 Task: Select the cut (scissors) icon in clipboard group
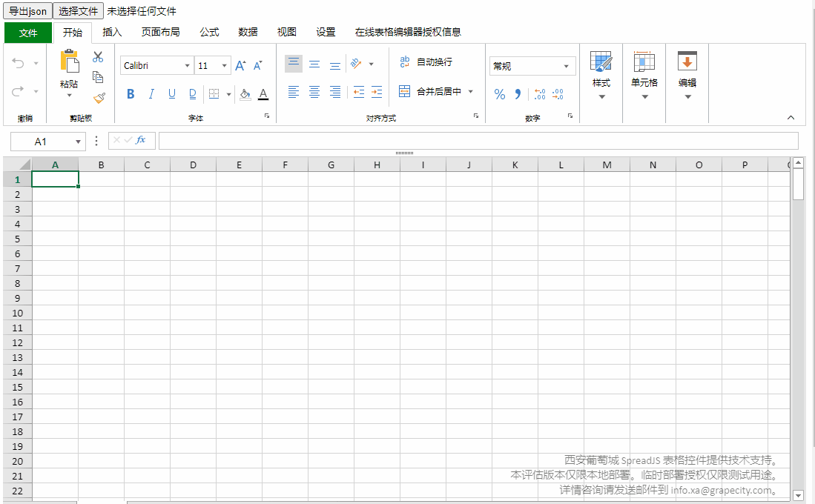97,56
